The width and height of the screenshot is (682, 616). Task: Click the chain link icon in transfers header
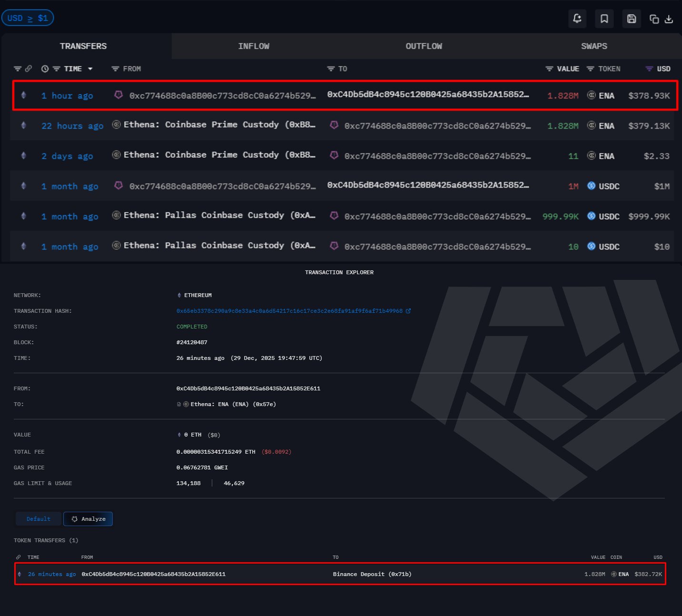point(29,69)
